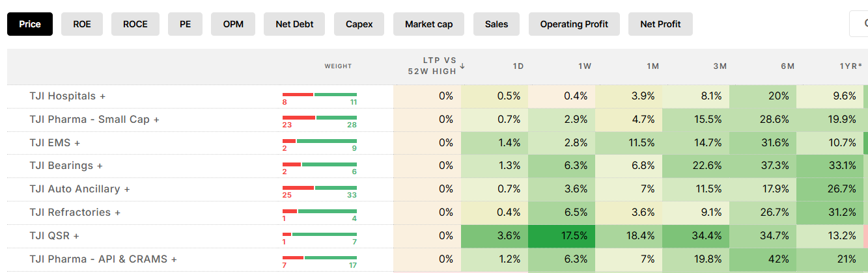Switch to Market cap tab
This screenshot has height=273, width=868.
coord(428,24)
